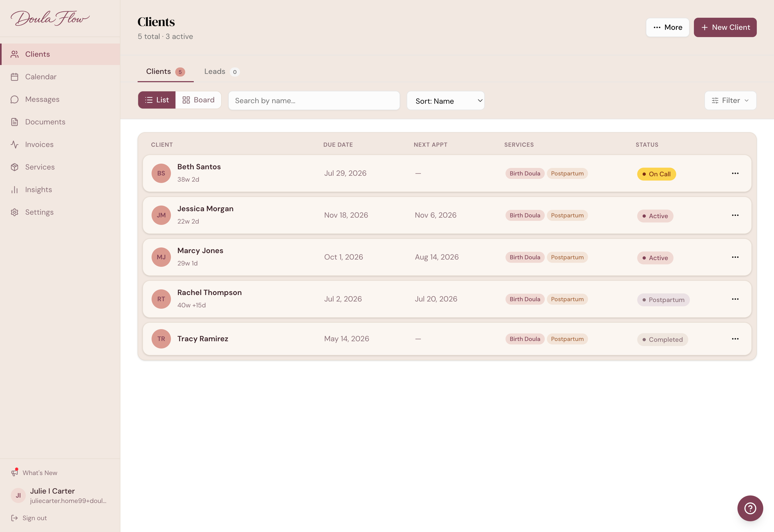Click the JI user avatar
The height and width of the screenshot is (532, 774).
click(x=18, y=495)
